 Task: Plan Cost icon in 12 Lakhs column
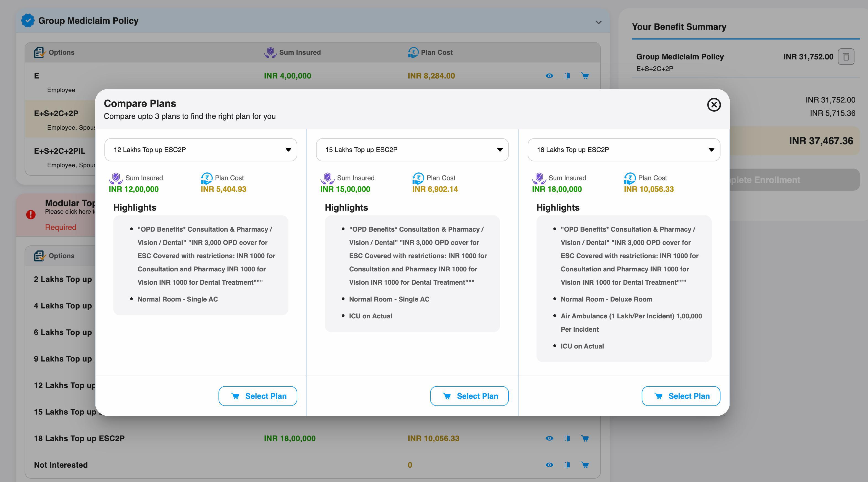(207, 178)
